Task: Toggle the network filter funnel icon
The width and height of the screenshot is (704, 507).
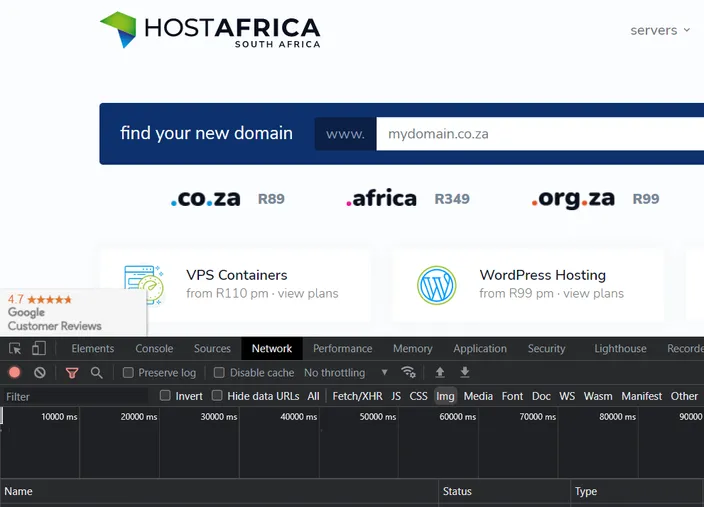Action: 72,373
